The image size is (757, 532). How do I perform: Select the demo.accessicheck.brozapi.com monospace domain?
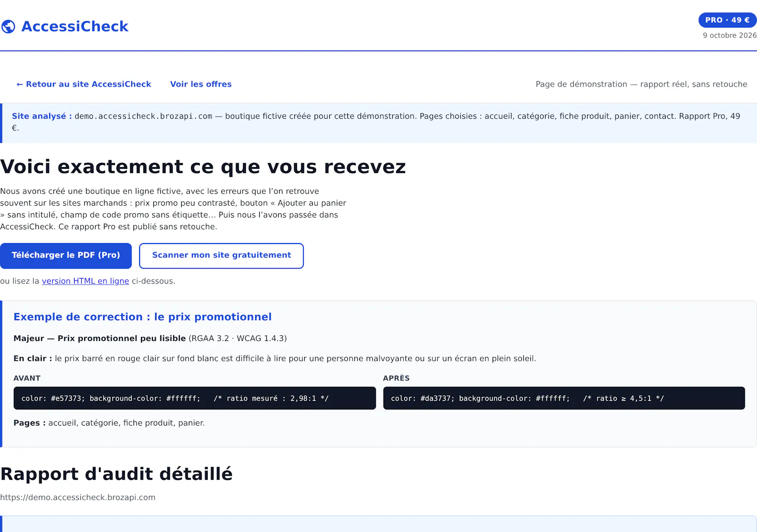[x=143, y=116]
